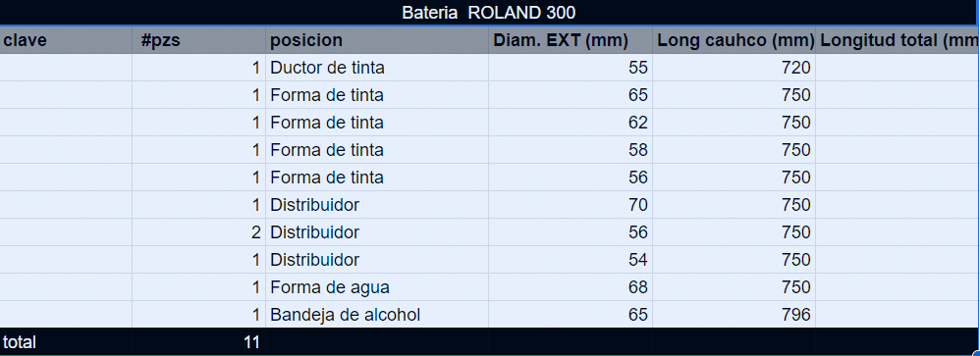Select the Longitud total header cell
The width and height of the screenshot is (980, 356).
coord(898,40)
